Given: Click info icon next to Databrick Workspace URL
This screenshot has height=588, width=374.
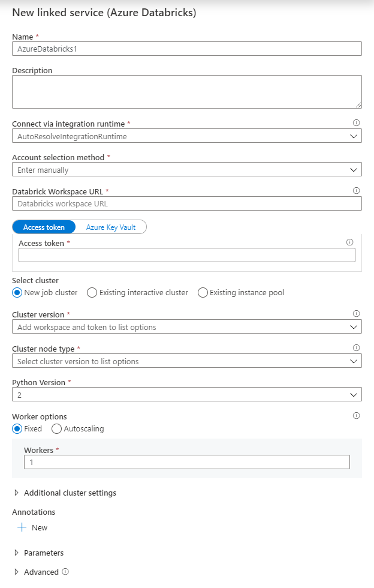Looking at the screenshot, I should [x=357, y=190].
